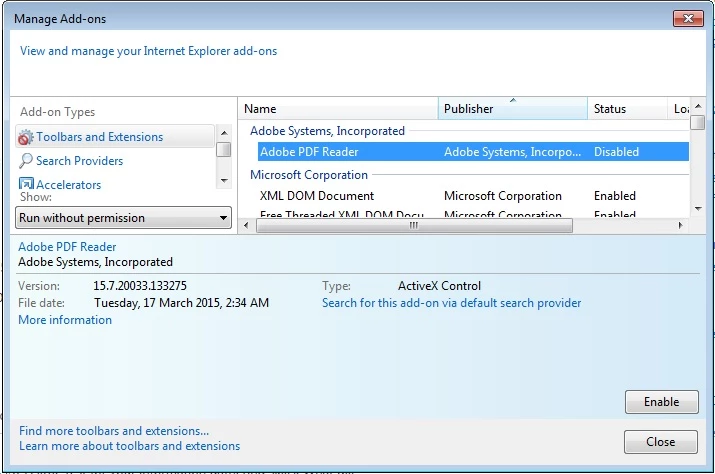This screenshot has height=474, width=715.
Task: Search for this add-on via default provider
Action: click(451, 303)
